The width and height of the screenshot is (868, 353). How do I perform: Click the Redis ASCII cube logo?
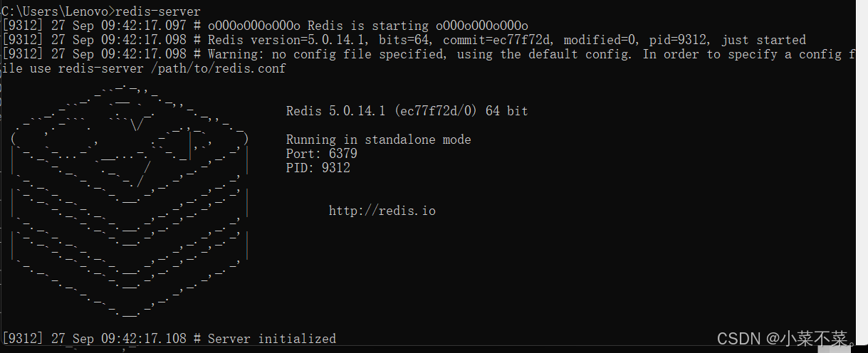tap(130, 201)
